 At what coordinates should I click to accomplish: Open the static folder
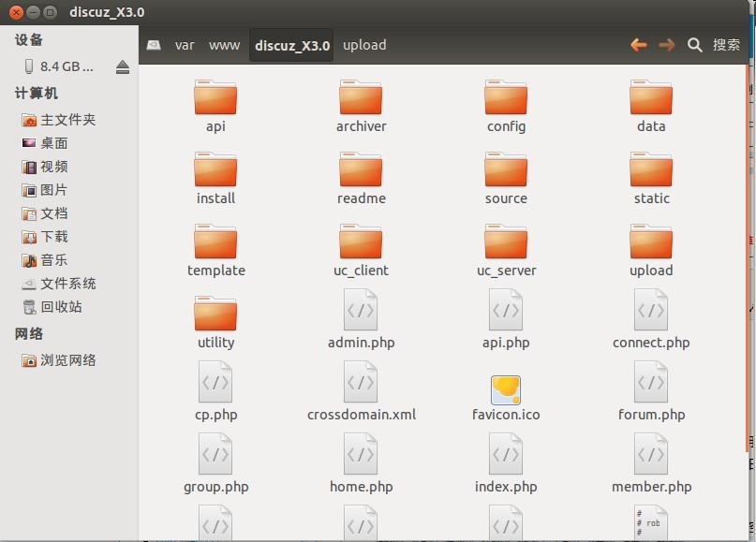click(x=651, y=169)
